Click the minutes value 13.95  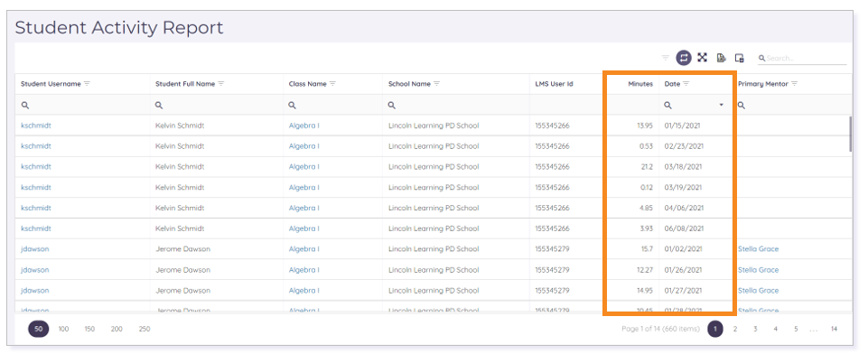point(644,126)
